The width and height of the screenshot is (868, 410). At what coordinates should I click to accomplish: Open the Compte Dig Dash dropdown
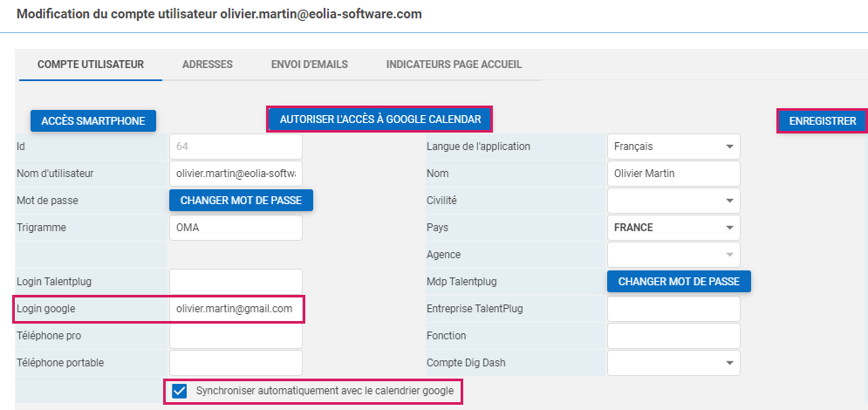pyautogui.click(x=673, y=363)
